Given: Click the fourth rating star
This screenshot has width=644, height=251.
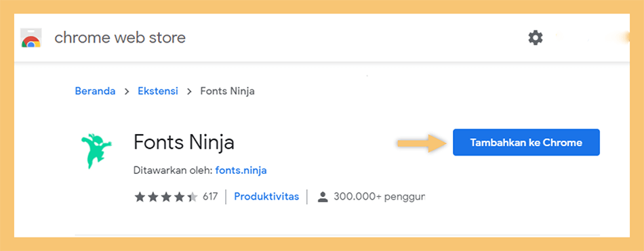Looking at the screenshot, I should pos(179,197).
